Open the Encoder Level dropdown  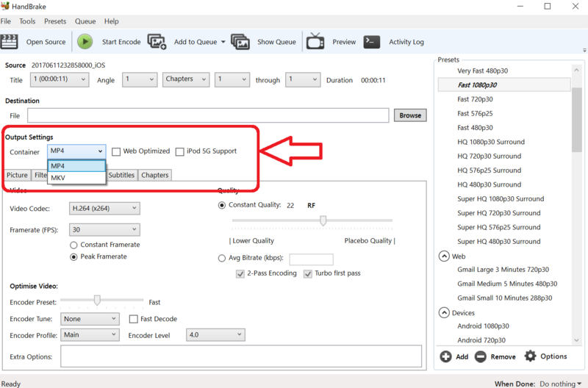tap(215, 335)
